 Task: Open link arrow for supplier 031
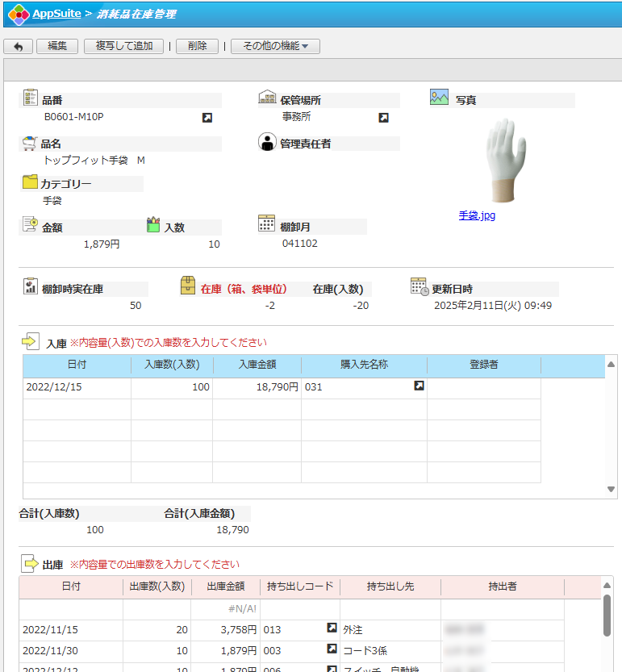pos(419,386)
